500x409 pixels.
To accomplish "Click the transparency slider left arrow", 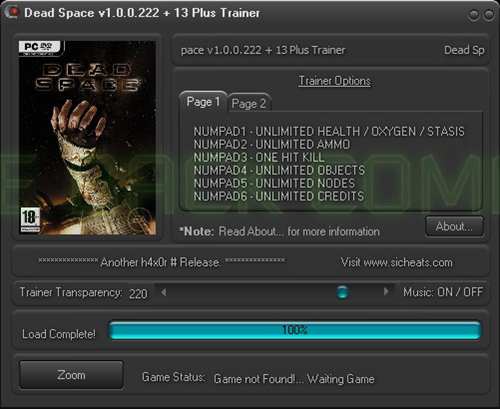I will 163,292.
